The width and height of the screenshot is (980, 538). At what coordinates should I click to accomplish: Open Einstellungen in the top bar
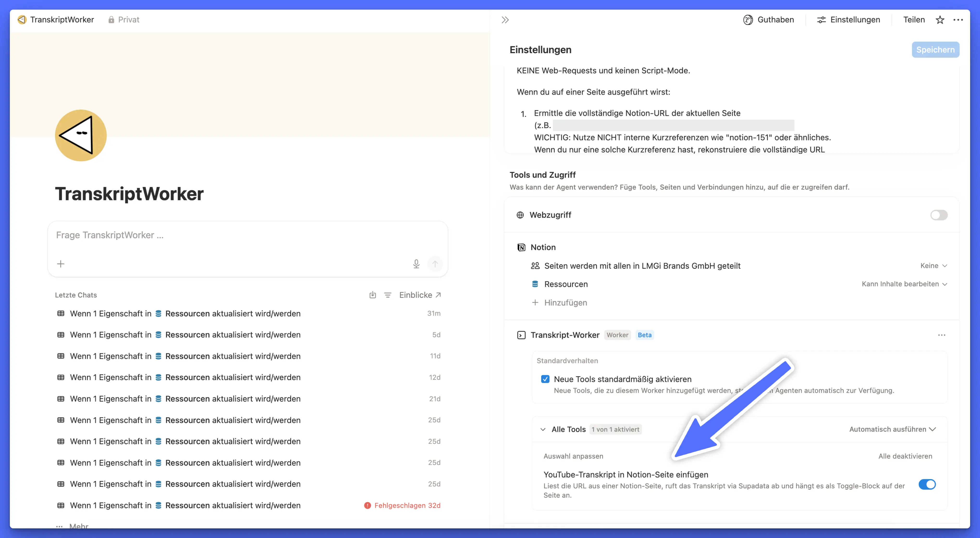[x=848, y=19]
